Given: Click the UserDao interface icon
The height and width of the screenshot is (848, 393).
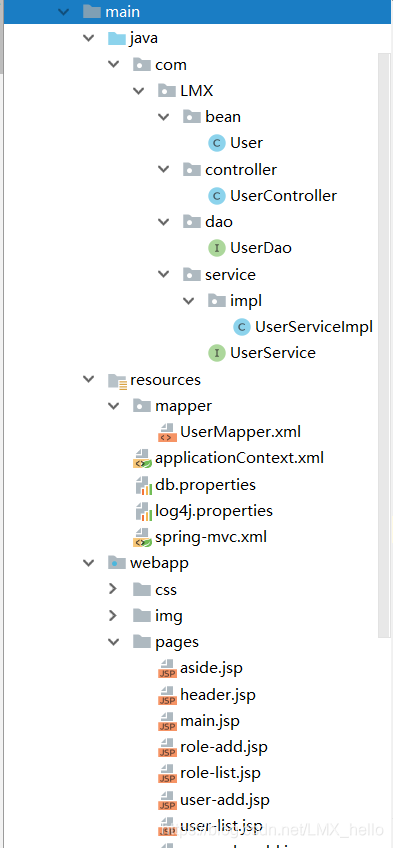Looking at the screenshot, I should coord(217,248).
